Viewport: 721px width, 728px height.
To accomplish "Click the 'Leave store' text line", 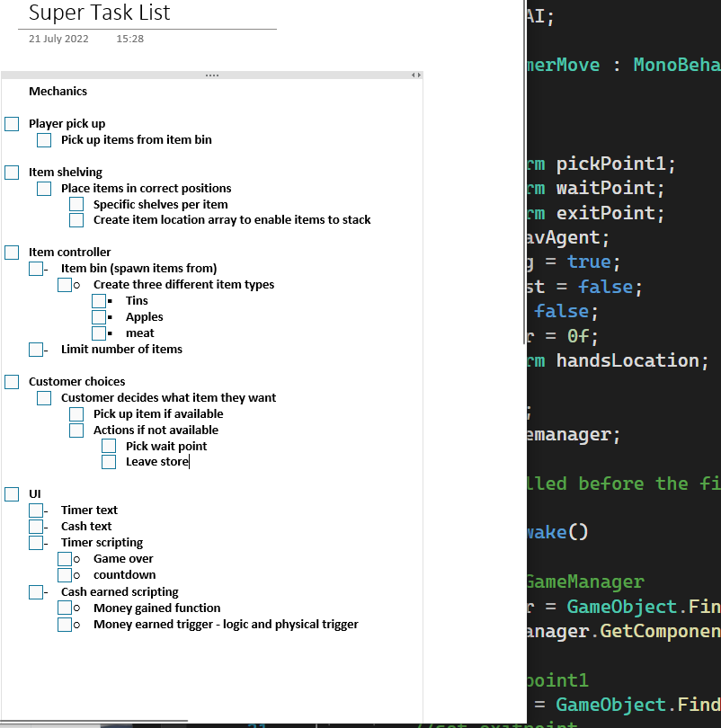I will click(157, 462).
